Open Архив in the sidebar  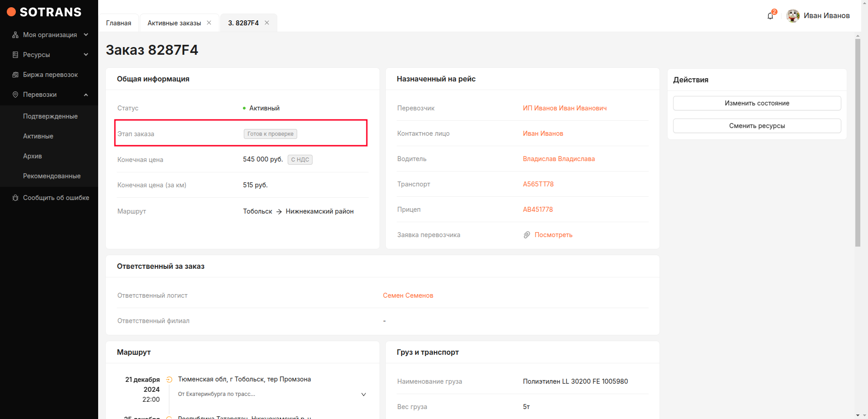pos(33,156)
